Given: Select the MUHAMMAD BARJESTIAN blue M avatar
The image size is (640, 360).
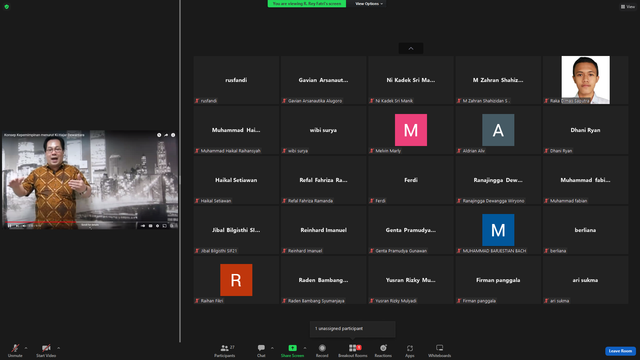Looking at the screenshot, I should (498, 230).
